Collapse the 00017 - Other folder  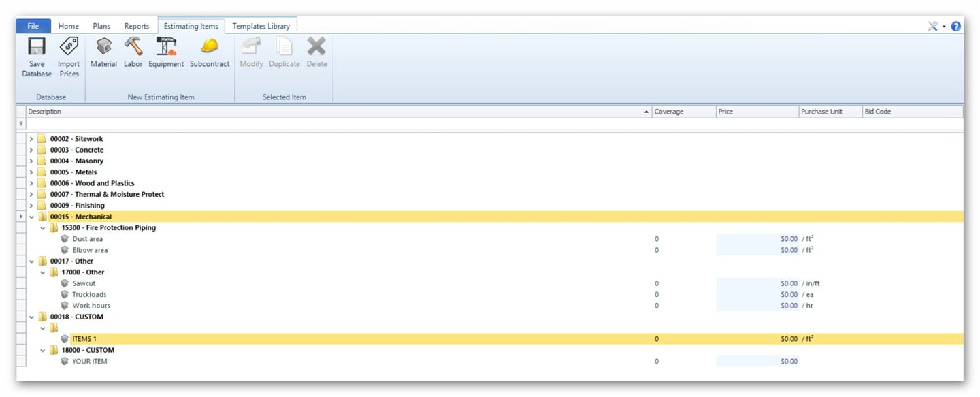(31, 261)
